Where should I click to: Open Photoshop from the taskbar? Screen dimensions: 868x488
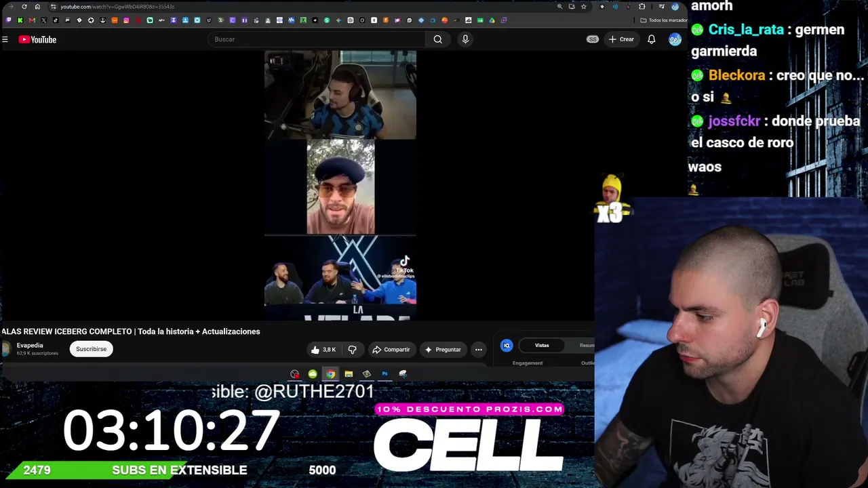(384, 374)
